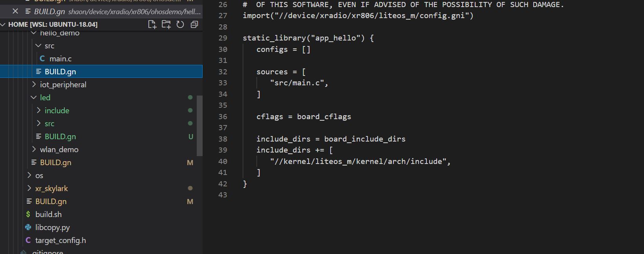The width and height of the screenshot is (644, 254).
Task: Collapse the led folder
Action: click(x=34, y=98)
